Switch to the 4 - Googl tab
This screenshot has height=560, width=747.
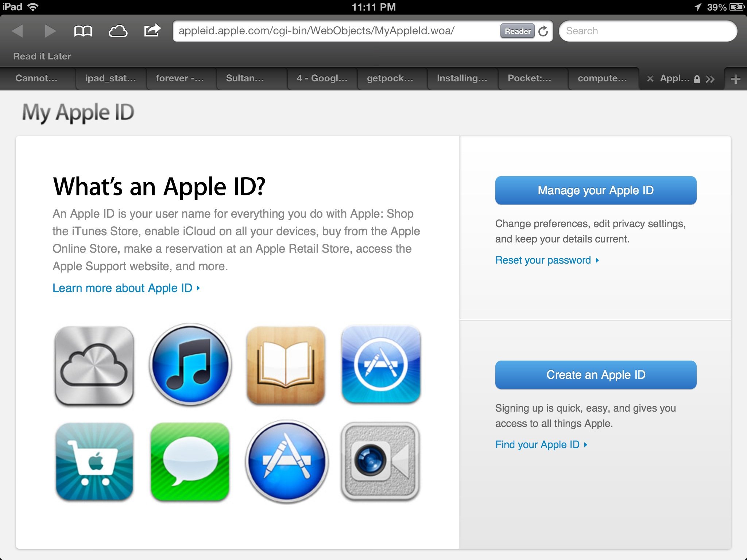pyautogui.click(x=321, y=78)
